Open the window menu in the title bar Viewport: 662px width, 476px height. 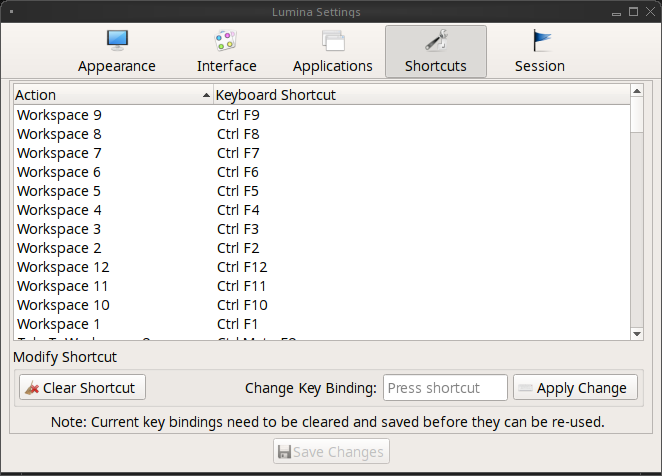[11, 11]
